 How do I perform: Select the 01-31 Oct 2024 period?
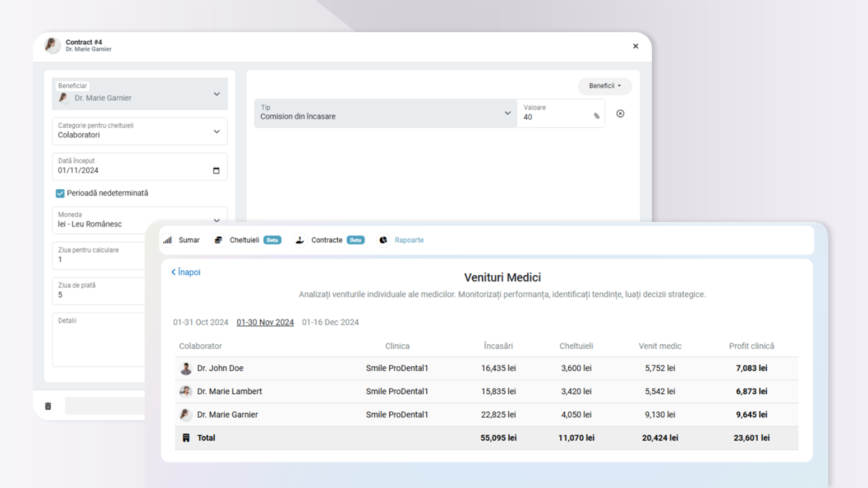pos(200,322)
